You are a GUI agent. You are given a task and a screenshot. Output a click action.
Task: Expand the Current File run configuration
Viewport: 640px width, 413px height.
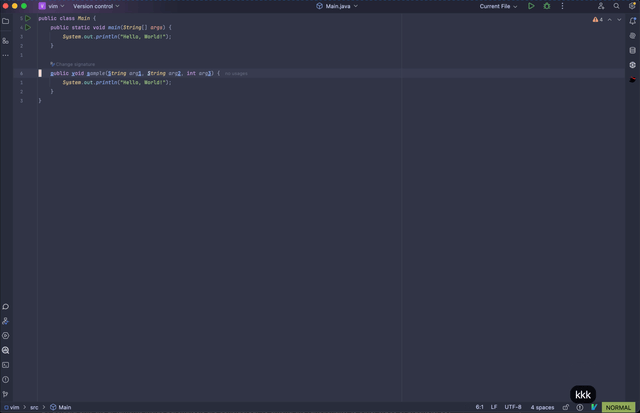pos(498,6)
